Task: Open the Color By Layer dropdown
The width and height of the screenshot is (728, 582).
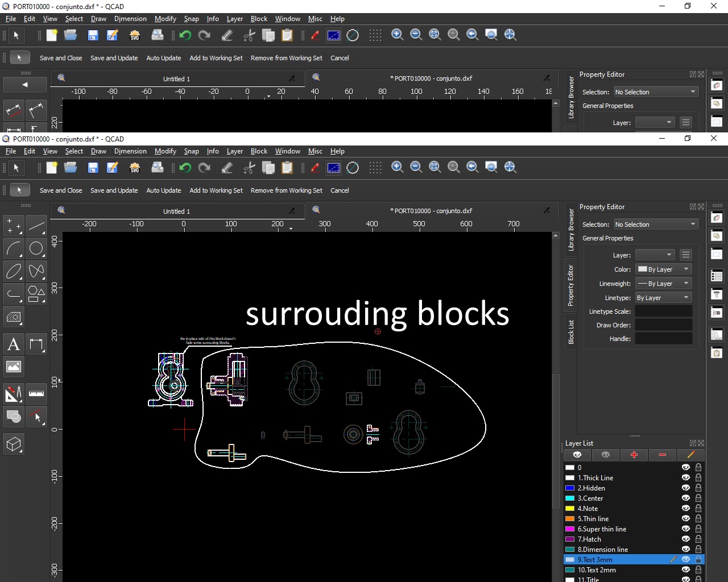Action: pyautogui.click(x=663, y=269)
